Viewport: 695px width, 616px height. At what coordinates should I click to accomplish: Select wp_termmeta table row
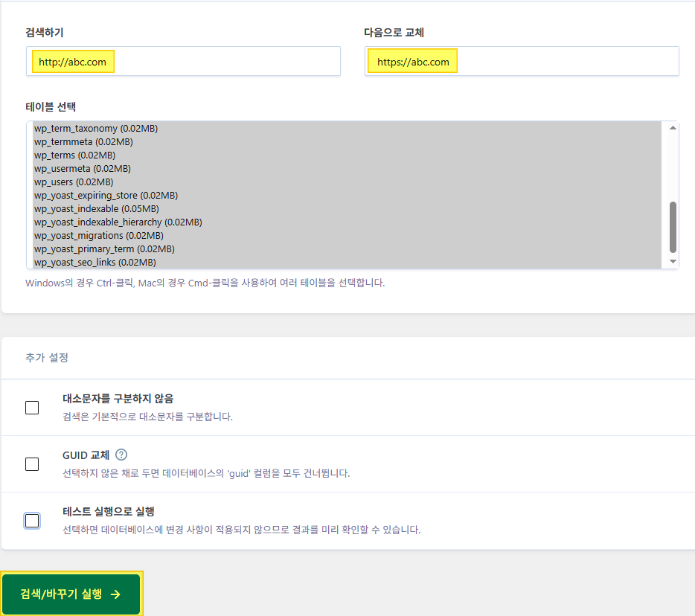pyautogui.click(x=347, y=142)
